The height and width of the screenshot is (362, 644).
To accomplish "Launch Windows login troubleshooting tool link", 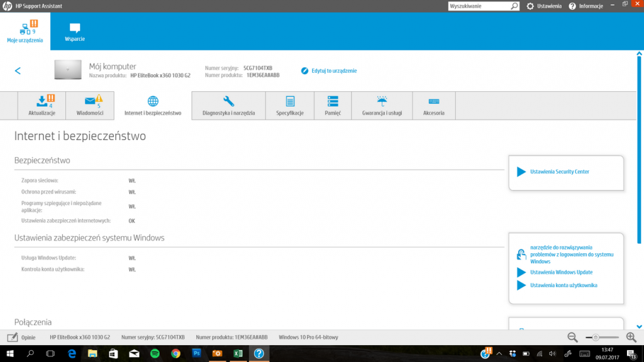I will pyautogui.click(x=570, y=255).
